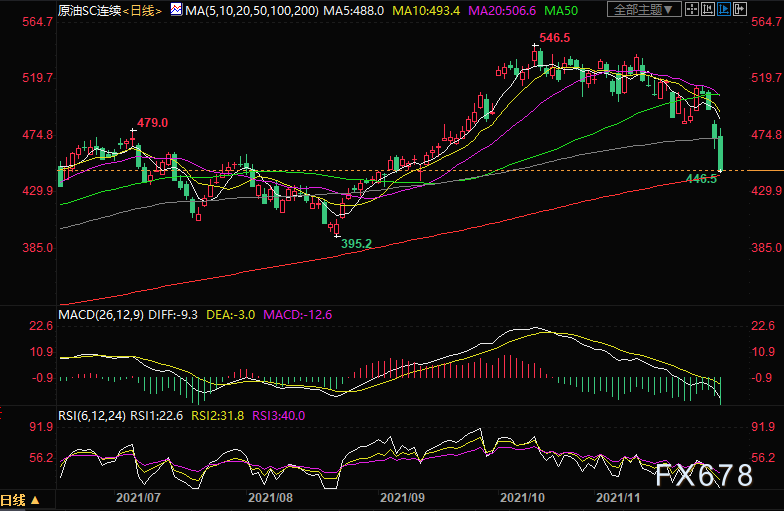
Task: Click the 546.5 high price marker
Action: coord(554,38)
